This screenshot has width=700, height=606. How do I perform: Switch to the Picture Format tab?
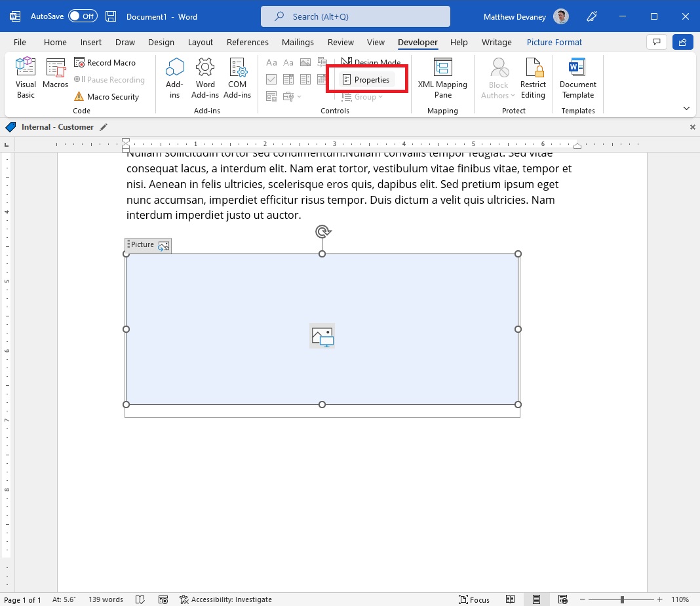(x=554, y=42)
